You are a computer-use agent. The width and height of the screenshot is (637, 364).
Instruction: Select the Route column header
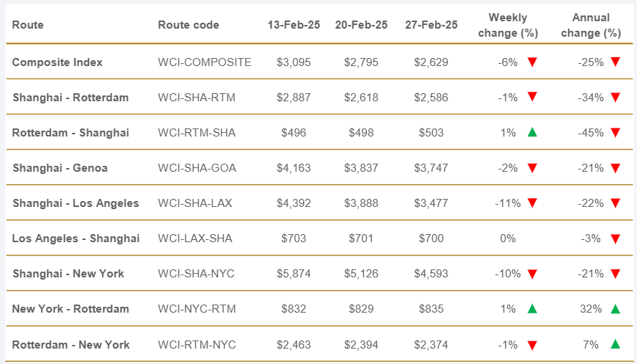click(28, 25)
